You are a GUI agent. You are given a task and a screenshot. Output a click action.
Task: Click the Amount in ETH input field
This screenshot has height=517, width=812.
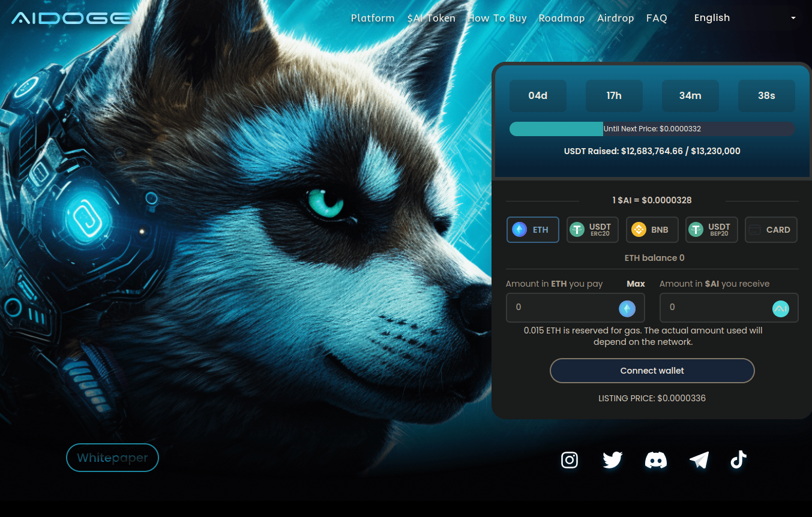[x=561, y=308]
